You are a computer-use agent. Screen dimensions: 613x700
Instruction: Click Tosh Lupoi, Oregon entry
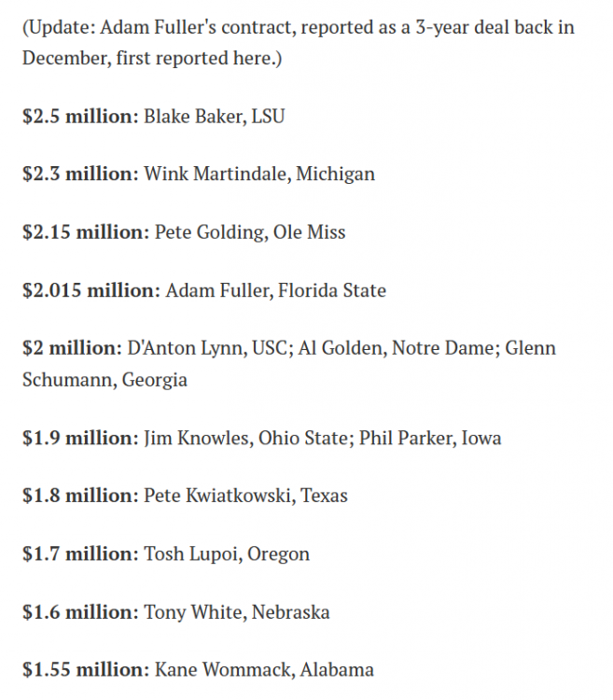tap(227, 553)
